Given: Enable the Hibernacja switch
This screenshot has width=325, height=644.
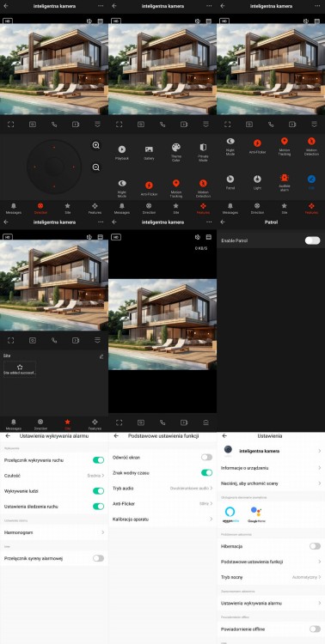Looking at the screenshot, I should [316, 546].
